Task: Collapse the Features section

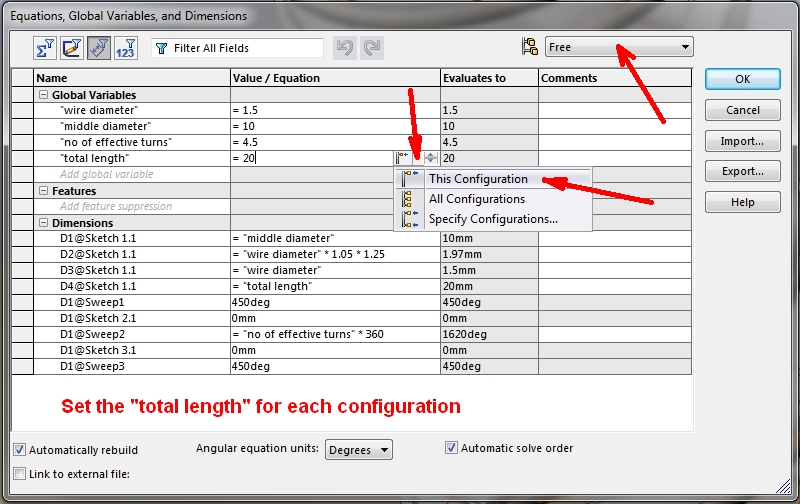Action: pyautogui.click(x=43, y=191)
